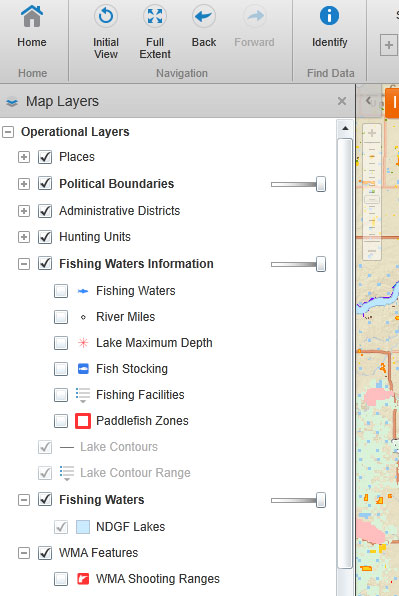Select the Political Boundaries layer name

tap(117, 184)
